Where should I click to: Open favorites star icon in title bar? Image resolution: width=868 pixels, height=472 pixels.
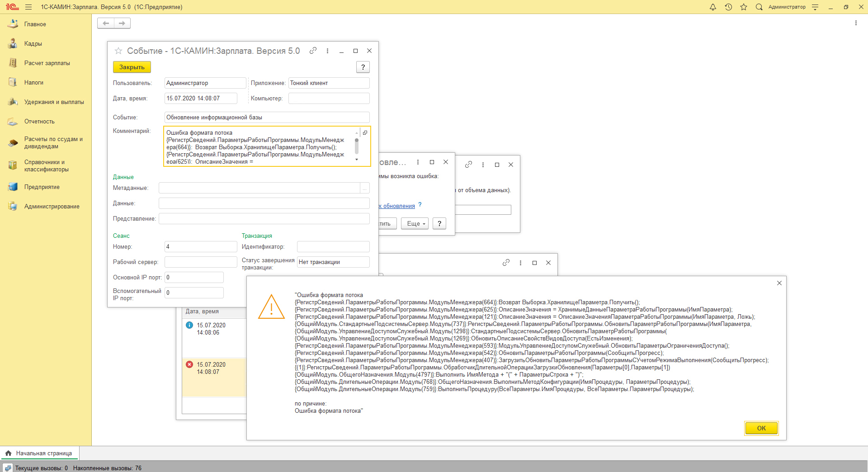tap(744, 7)
